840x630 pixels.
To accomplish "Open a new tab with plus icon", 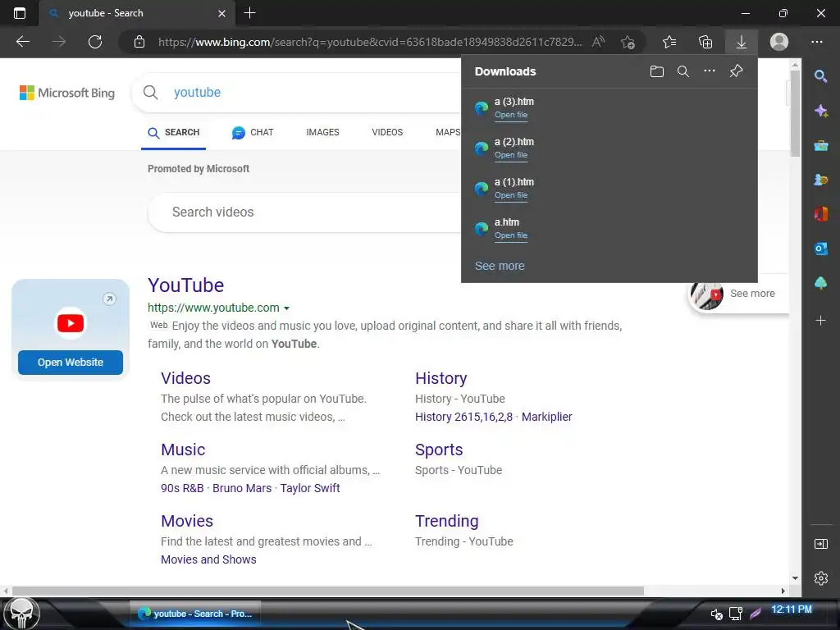I will coord(249,13).
